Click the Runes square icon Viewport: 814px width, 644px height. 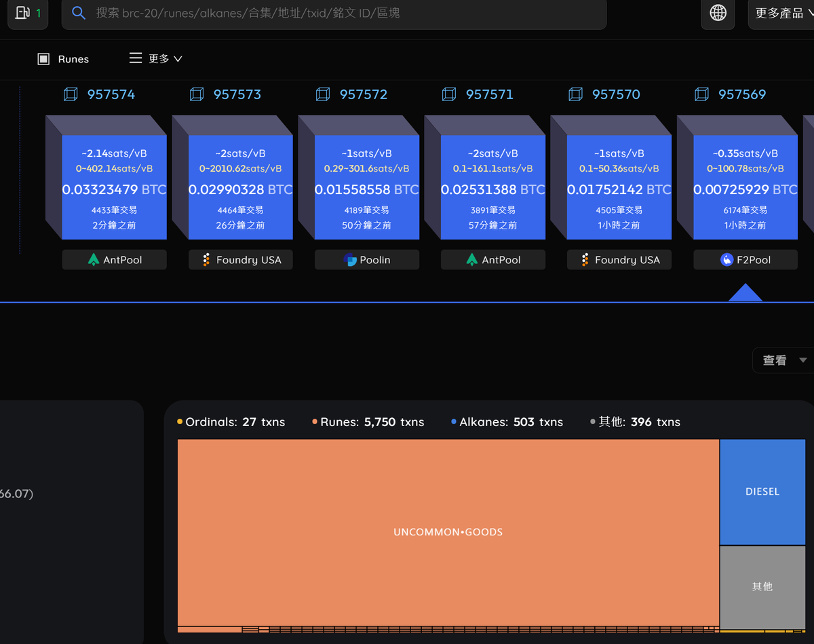pyautogui.click(x=43, y=59)
